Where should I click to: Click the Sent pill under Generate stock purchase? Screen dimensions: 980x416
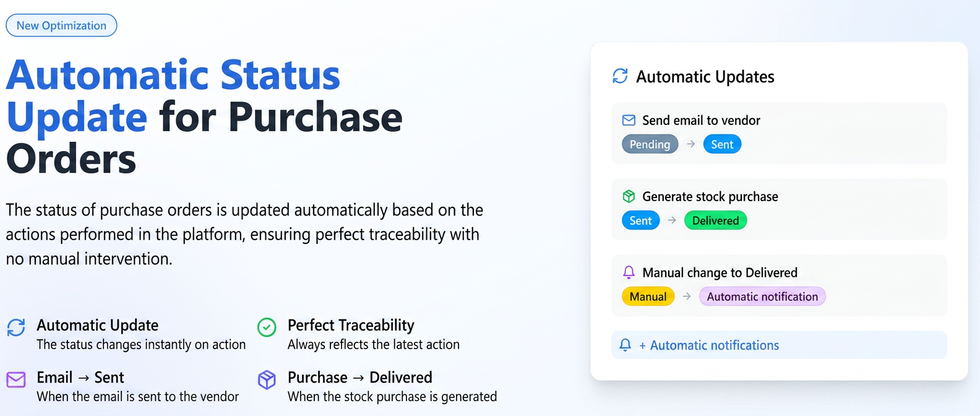640,220
